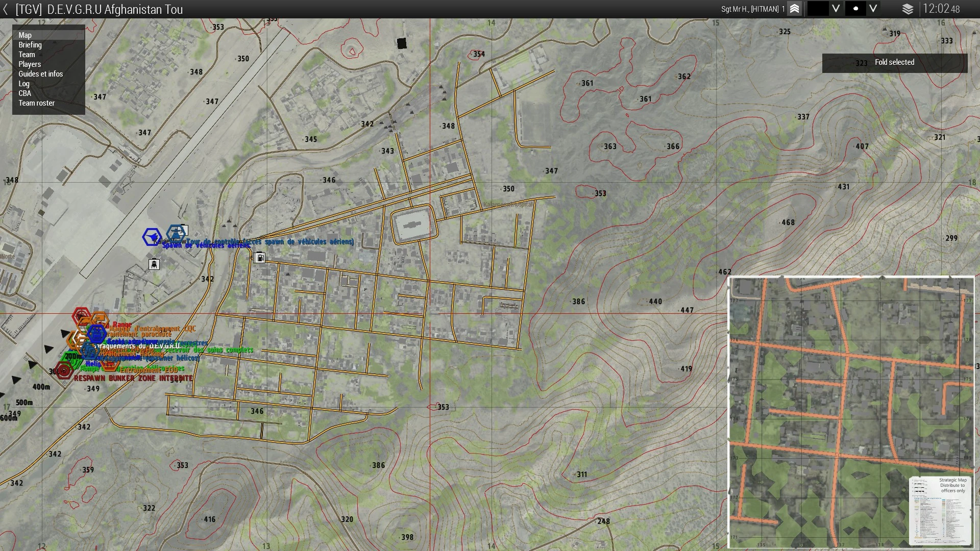
Task: Click the water tower icon near the airfield
Action: tap(154, 264)
